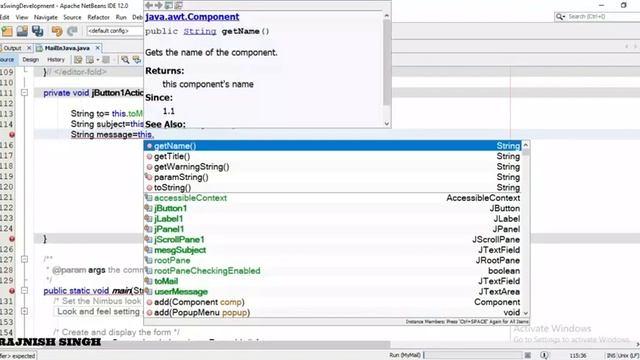Click the find previous occurrence icon in editor toolbar
Screen dimensions: 640x360
(137, 60)
